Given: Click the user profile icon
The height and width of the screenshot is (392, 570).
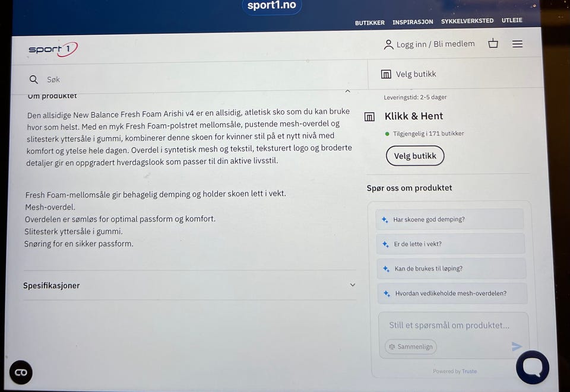Looking at the screenshot, I should 388,44.
